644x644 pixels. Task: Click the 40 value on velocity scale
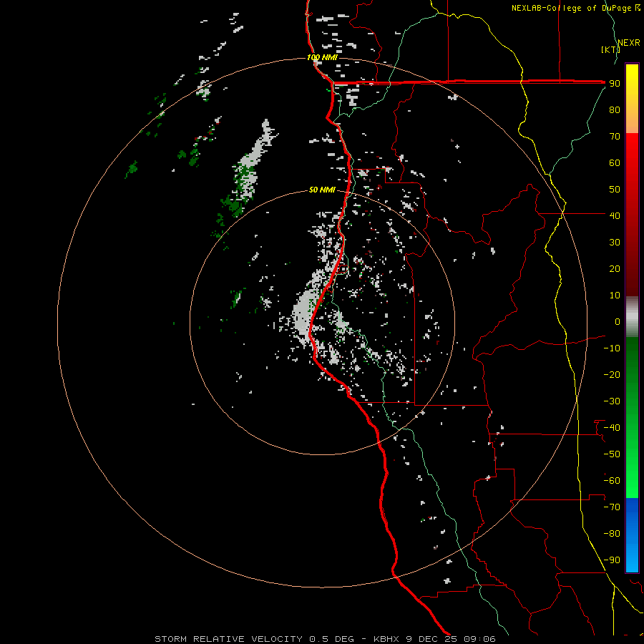tap(615, 215)
